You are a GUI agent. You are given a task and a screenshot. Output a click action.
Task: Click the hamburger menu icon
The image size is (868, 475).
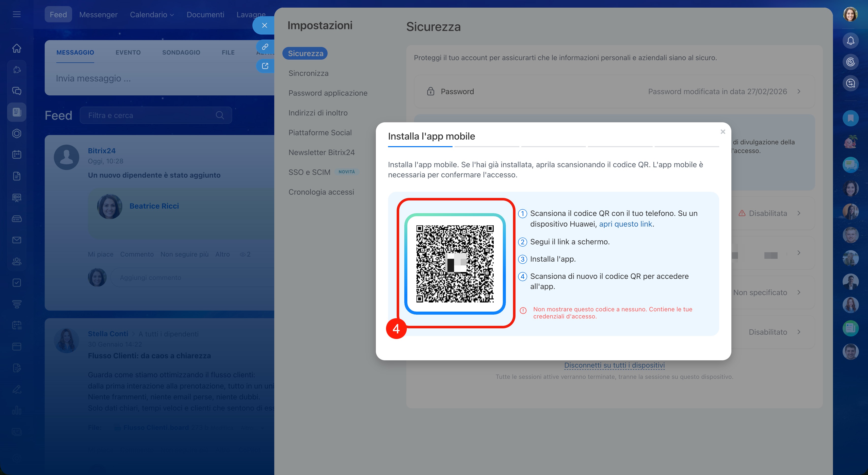(x=17, y=14)
